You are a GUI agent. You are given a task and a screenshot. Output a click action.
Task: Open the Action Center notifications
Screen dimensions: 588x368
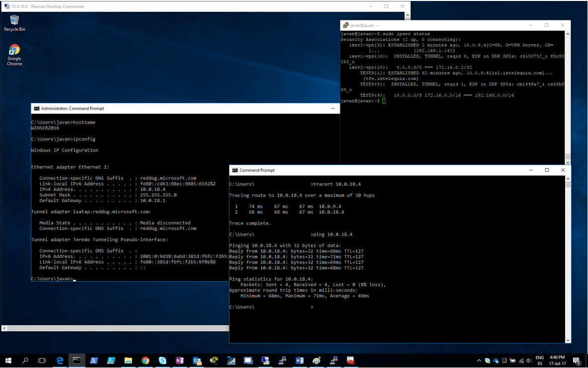pos(576,361)
